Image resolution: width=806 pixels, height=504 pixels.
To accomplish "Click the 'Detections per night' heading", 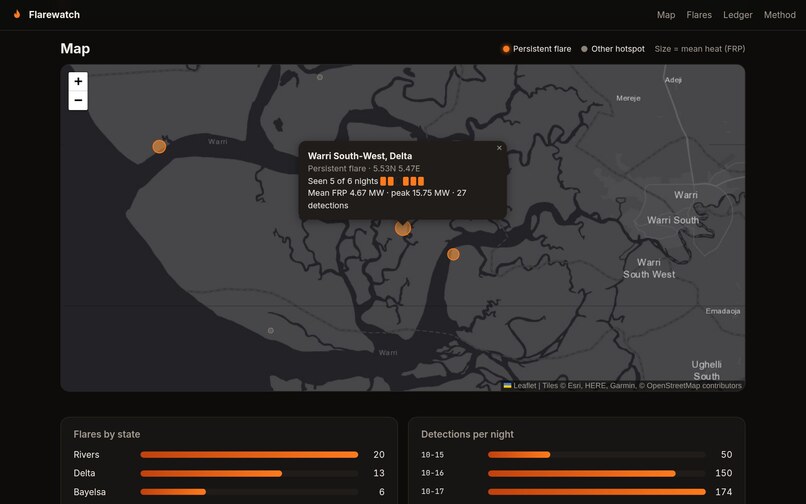I will pyautogui.click(x=467, y=434).
